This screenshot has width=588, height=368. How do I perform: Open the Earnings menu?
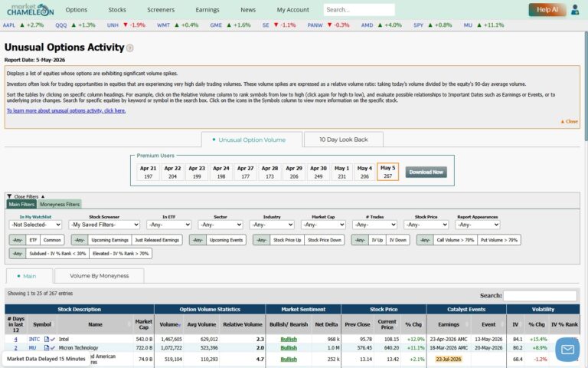tap(207, 10)
